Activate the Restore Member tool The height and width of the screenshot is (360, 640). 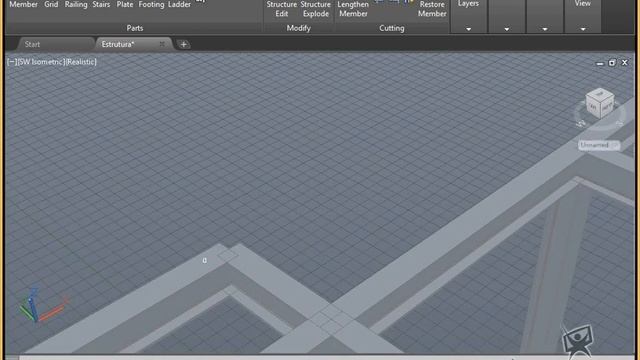(432, 9)
